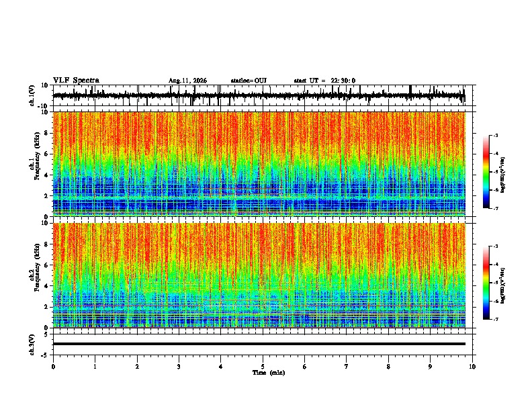Click the ch.2 Frequency (kHz) axis label
Image resolution: width=532 pixels, height=411 pixels.
[35, 267]
